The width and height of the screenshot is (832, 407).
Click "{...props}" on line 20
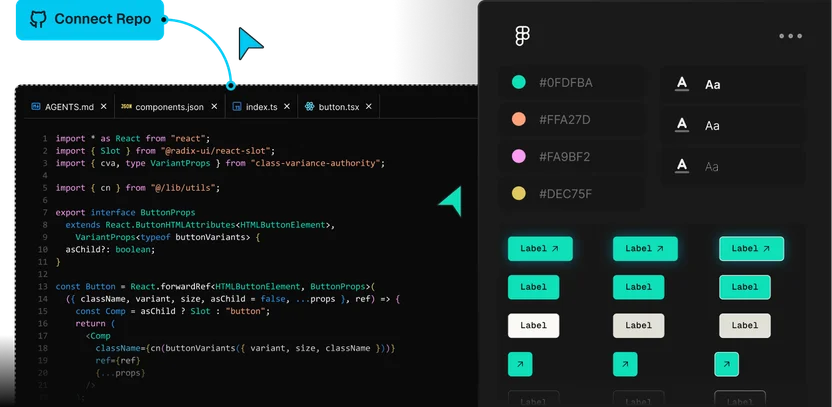tap(120, 373)
